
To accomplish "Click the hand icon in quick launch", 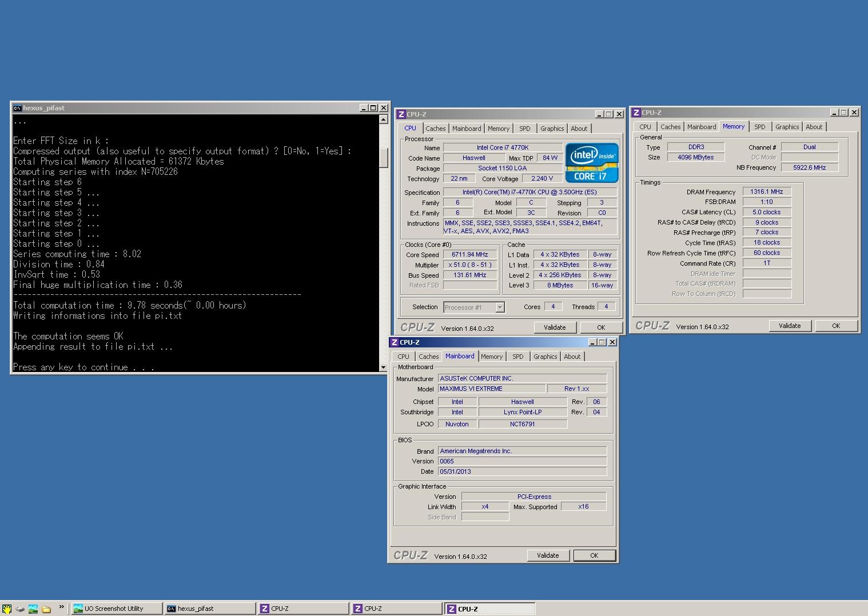I will coord(7,609).
